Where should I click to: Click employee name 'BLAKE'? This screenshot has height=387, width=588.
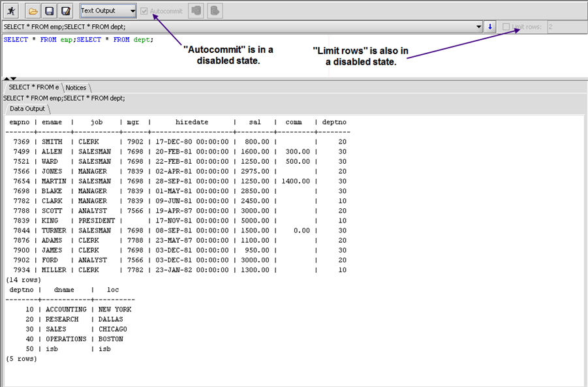[x=52, y=191]
